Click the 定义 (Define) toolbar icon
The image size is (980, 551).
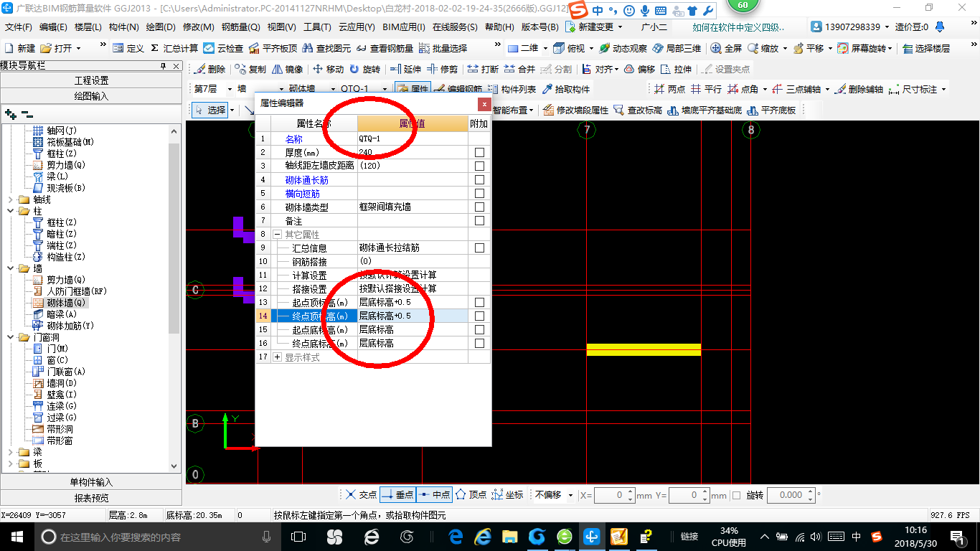(128, 48)
